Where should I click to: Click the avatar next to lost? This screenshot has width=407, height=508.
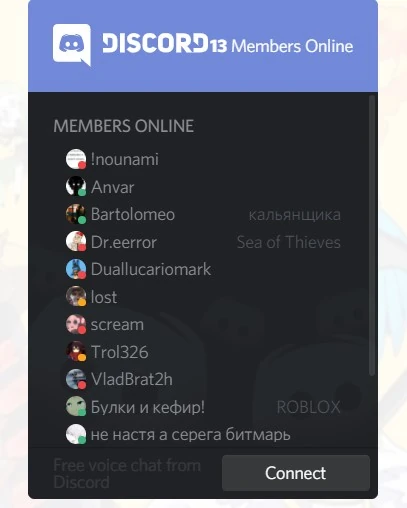pyautogui.click(x=76, y=296)
